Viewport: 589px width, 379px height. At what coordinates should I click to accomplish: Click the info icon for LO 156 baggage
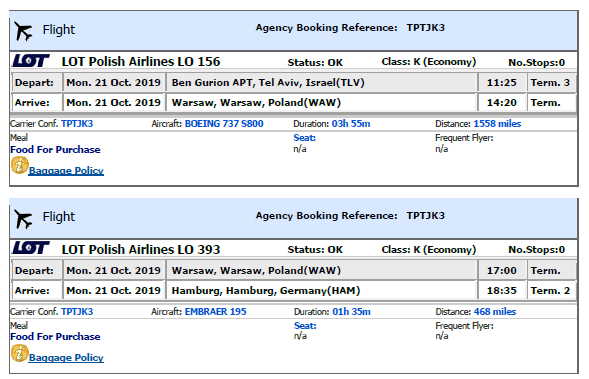[x=20, y=165]
